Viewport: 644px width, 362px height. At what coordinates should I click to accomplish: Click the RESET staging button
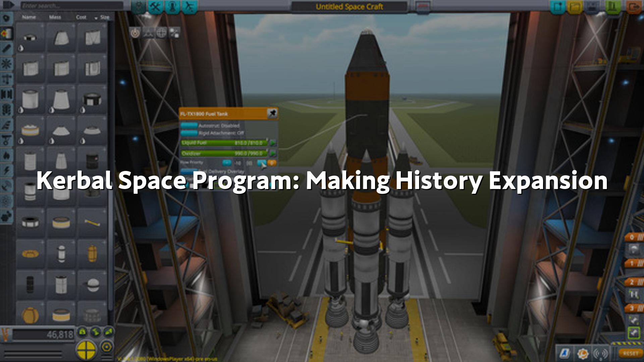tap(630, 353)
